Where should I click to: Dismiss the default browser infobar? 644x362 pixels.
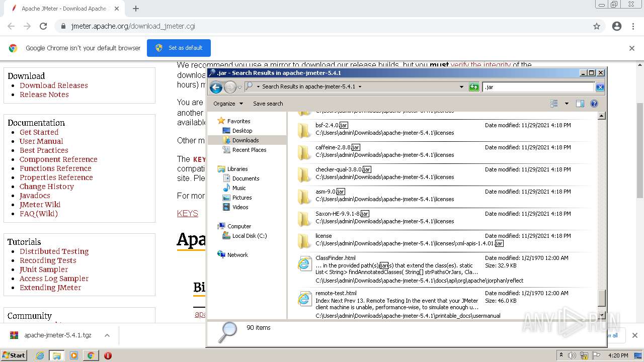[x=632, y=48]
